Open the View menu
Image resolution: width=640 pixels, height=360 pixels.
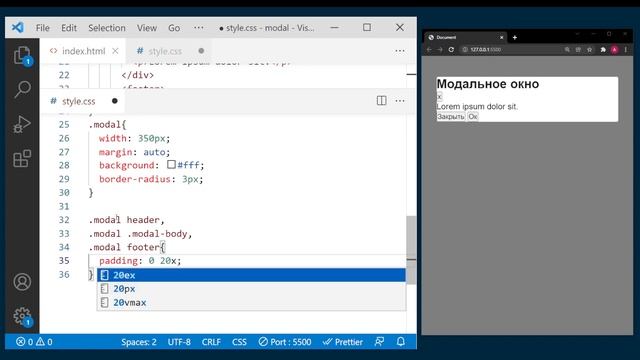pyautogui.click(x=147, y=28)
